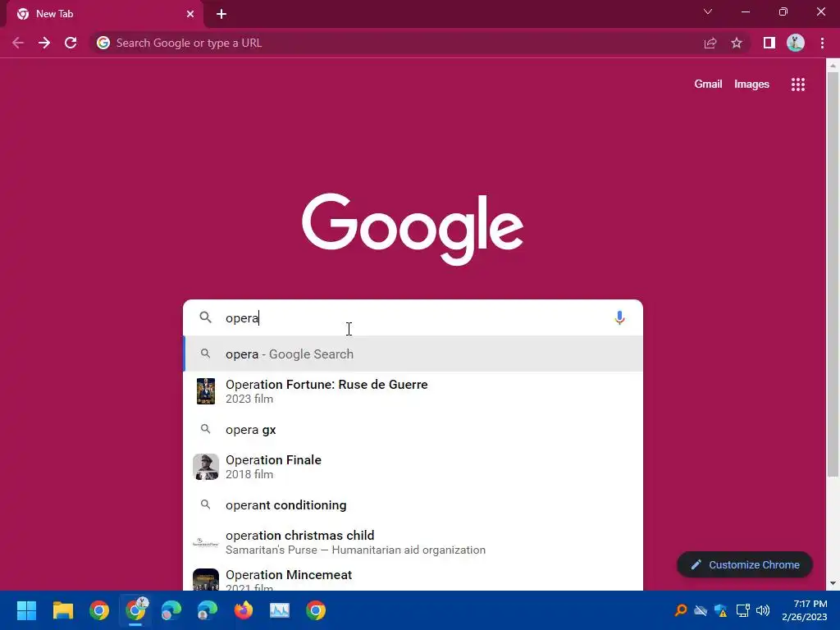Click the scrollbar up arrow

point(833,66)
